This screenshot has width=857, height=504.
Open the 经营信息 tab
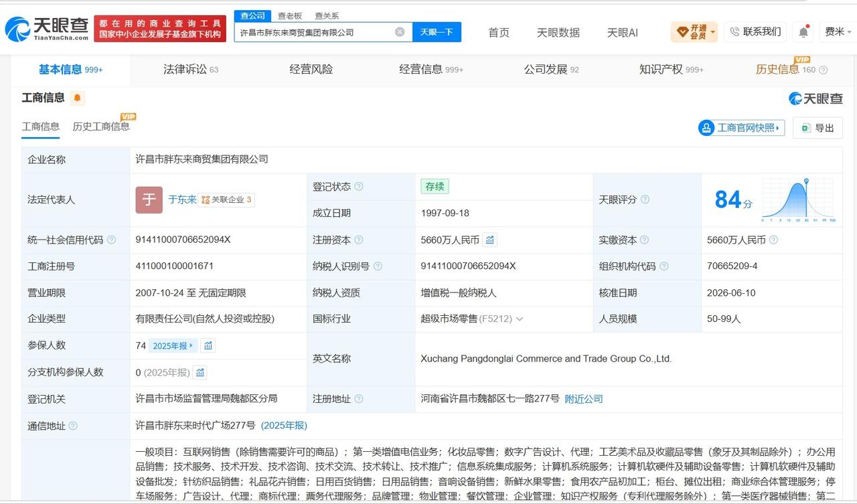431,70
